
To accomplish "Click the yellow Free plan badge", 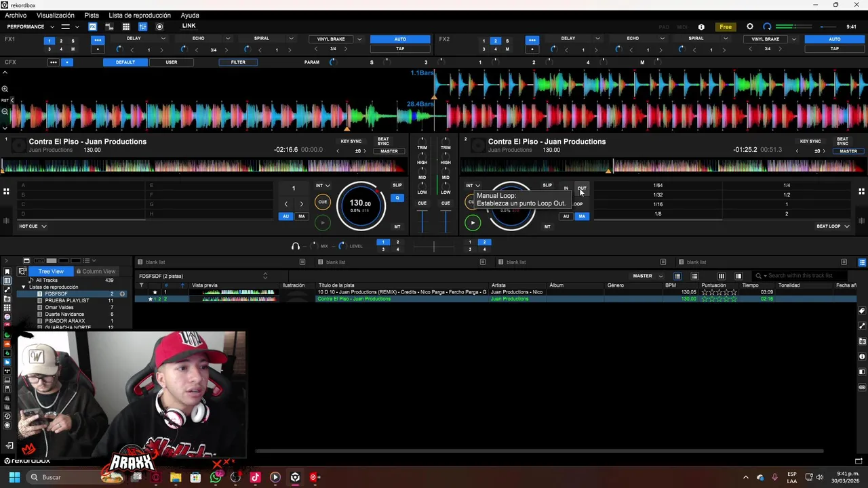I will tap(726, 27).
